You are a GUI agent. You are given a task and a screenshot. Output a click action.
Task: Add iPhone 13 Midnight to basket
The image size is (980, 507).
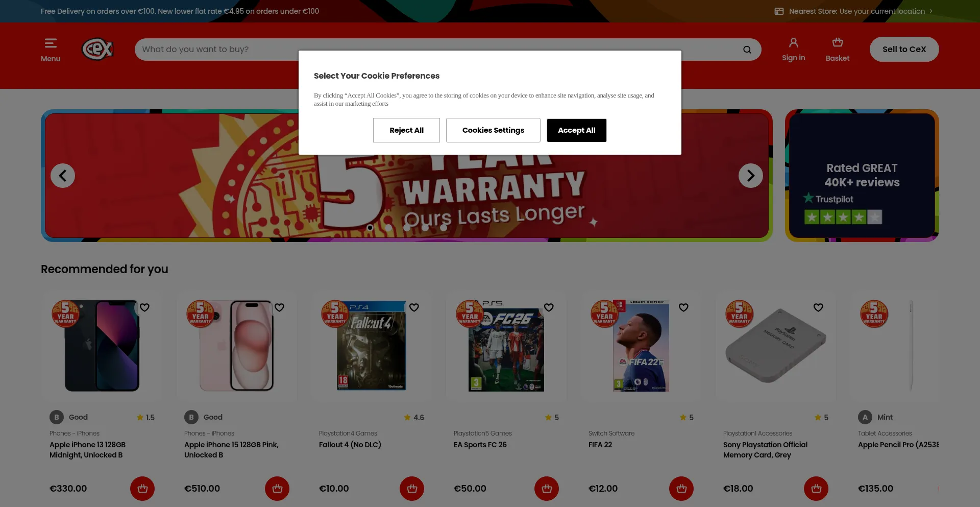pyautogui.click(x=142, y=489)
